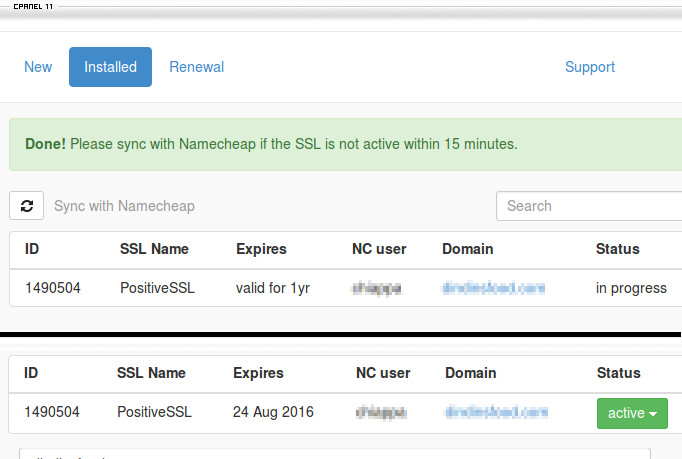The image size is (682, 459).
Task: Click the 'in progress' status text
Action: pyautogui.click(x=631, y=288)
